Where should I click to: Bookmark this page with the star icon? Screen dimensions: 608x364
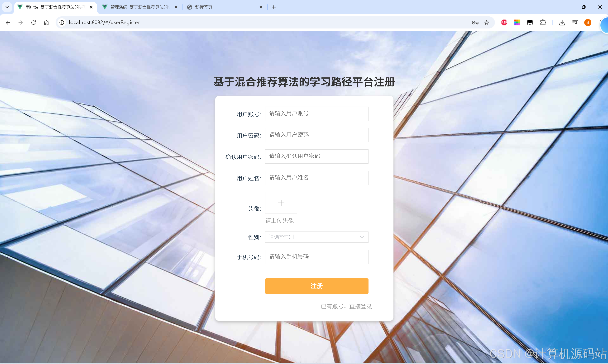click(x=487, y=22)
